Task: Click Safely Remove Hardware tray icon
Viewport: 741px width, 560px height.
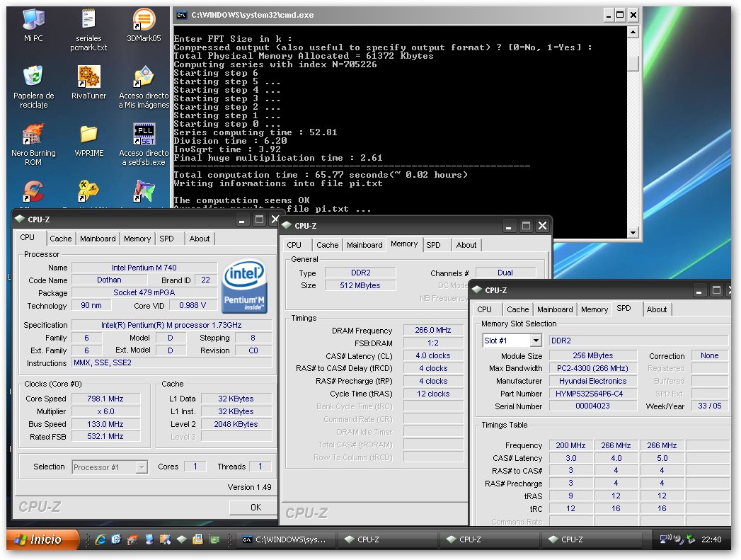Action: coord(691,539)
